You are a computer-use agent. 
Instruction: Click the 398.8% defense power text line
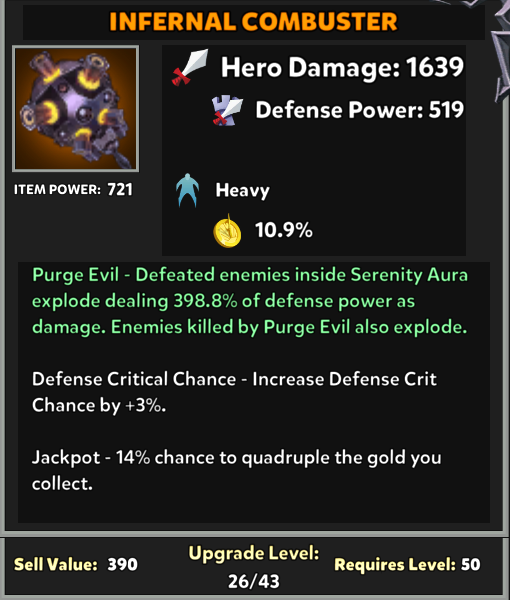click(223, 301)
